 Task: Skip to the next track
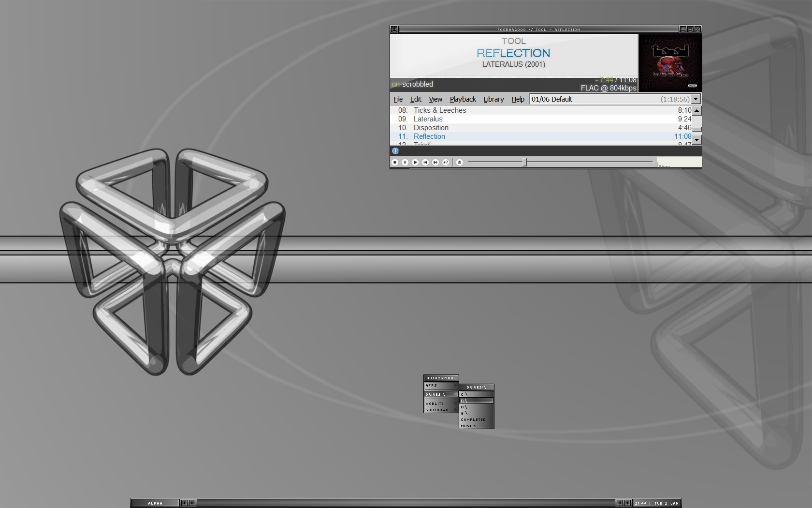[x=435, y=163]
